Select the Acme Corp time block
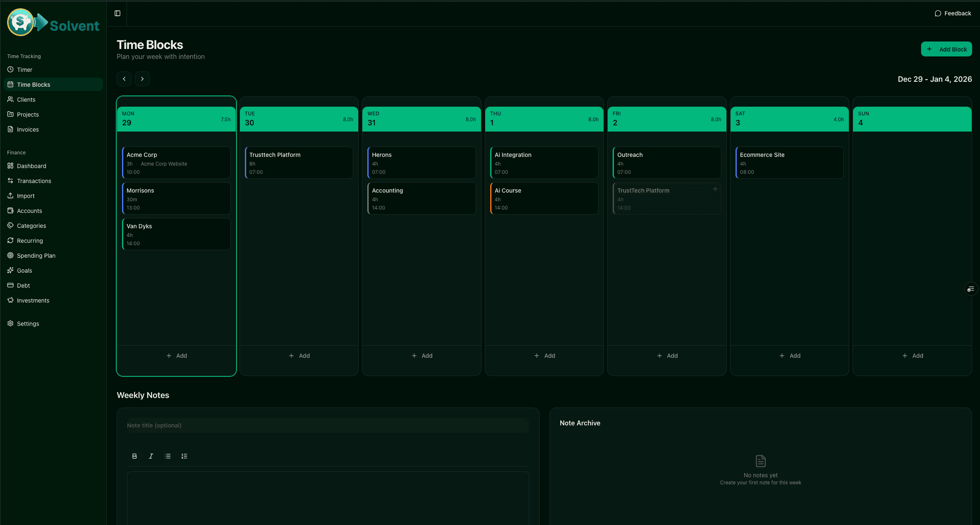The width and height of the screenshot is (980, 525). (x=176, y=162)
